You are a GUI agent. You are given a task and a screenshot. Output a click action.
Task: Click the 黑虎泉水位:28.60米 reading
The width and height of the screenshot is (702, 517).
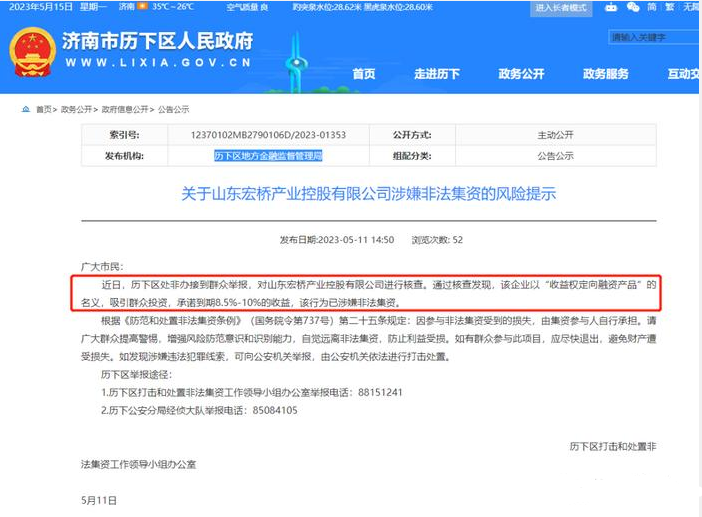(x=398, y=7)
